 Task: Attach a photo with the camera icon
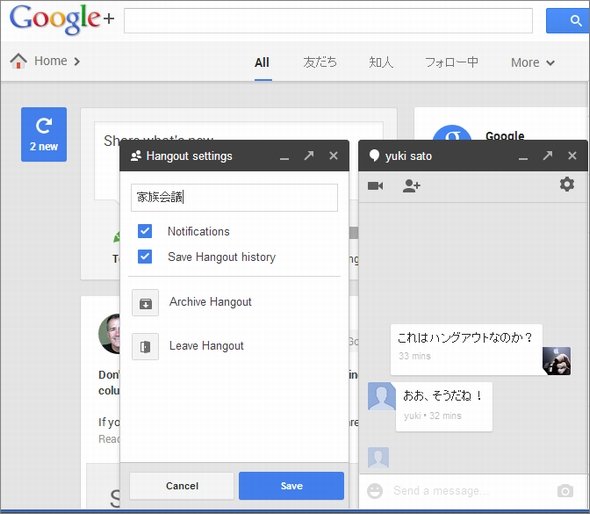click(x=565, y=491)
